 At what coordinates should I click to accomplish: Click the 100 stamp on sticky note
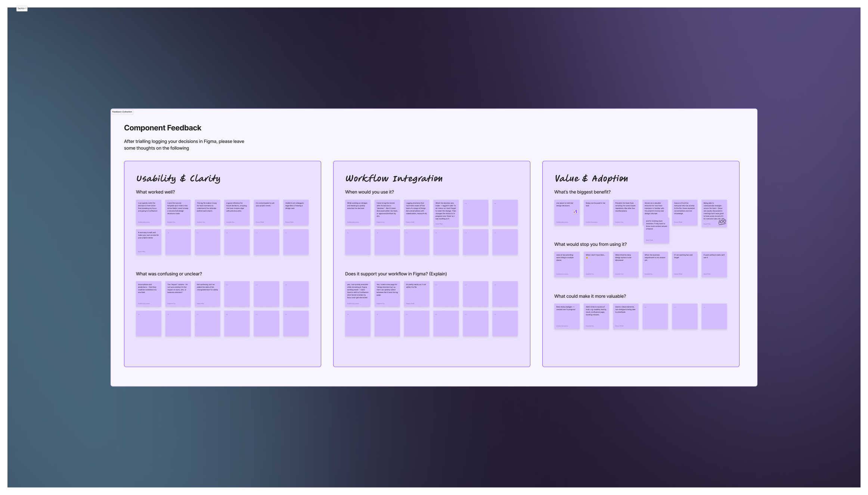[x=722, y=222]
